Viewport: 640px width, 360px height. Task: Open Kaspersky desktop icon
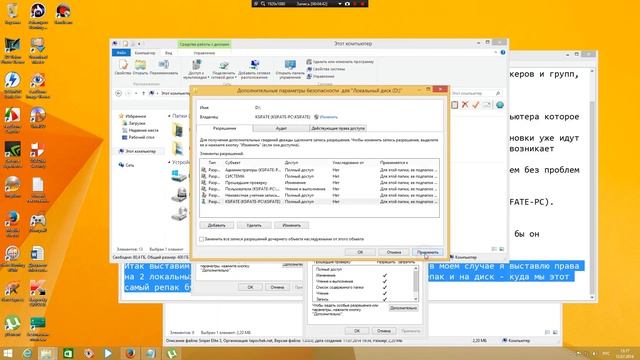click(38, 293)
